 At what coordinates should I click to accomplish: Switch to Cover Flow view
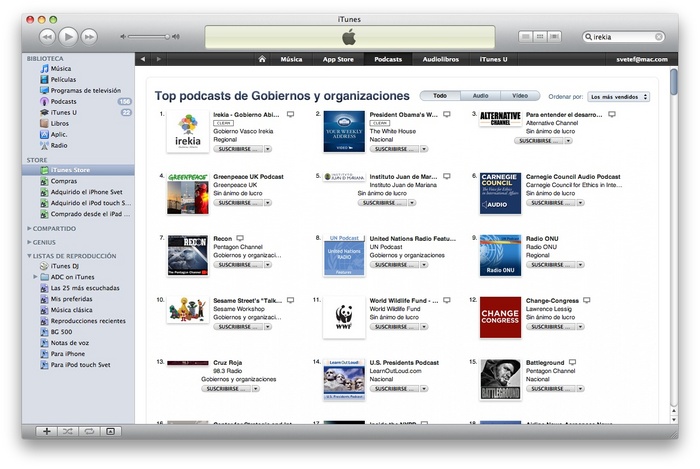tap(554, 37)
